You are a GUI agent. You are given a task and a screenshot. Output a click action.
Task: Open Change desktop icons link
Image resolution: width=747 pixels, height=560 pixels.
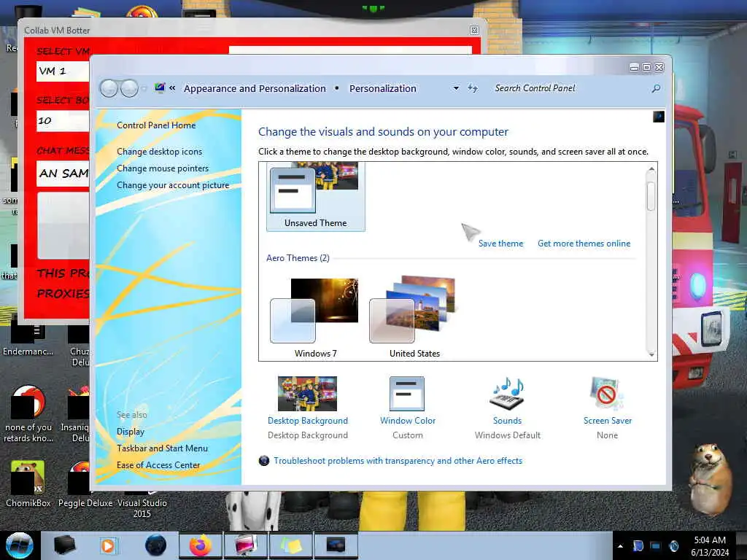pos(159,152)
